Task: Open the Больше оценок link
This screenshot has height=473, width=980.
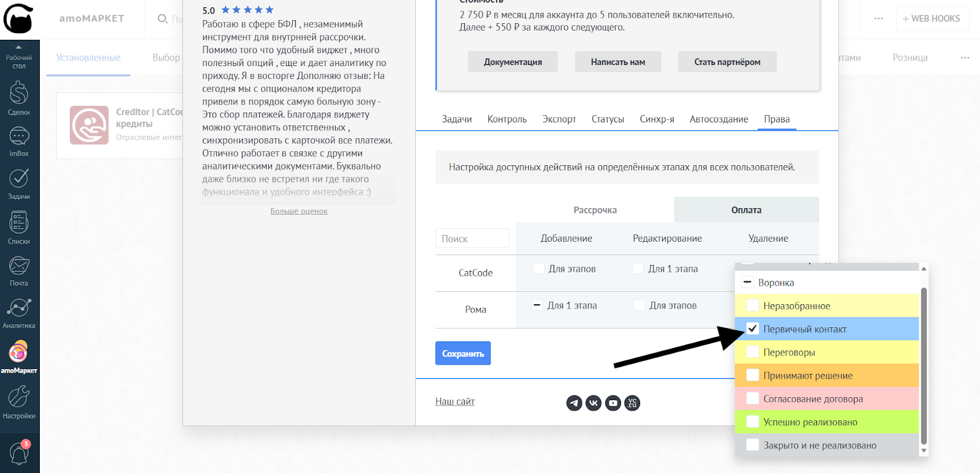Action: [x=299, y=211]
